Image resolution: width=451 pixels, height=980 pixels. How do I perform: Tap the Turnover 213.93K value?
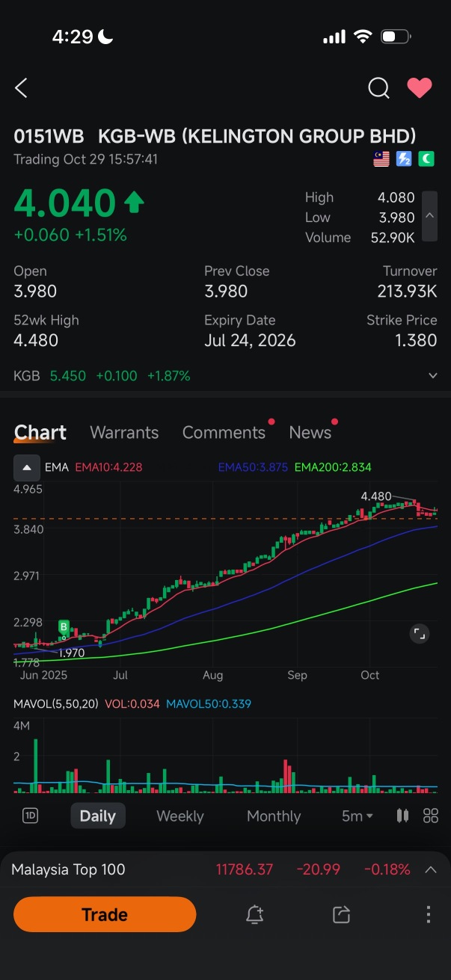(407, 292)
